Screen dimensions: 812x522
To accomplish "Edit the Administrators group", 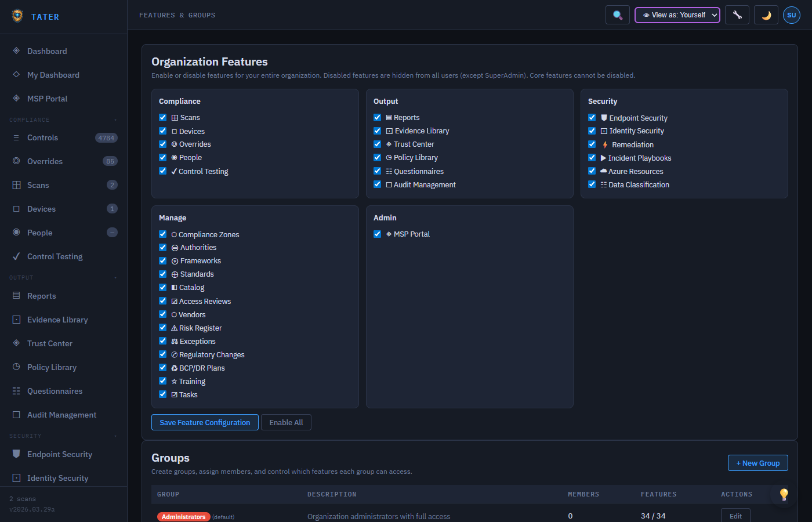I will coord(735,516).
